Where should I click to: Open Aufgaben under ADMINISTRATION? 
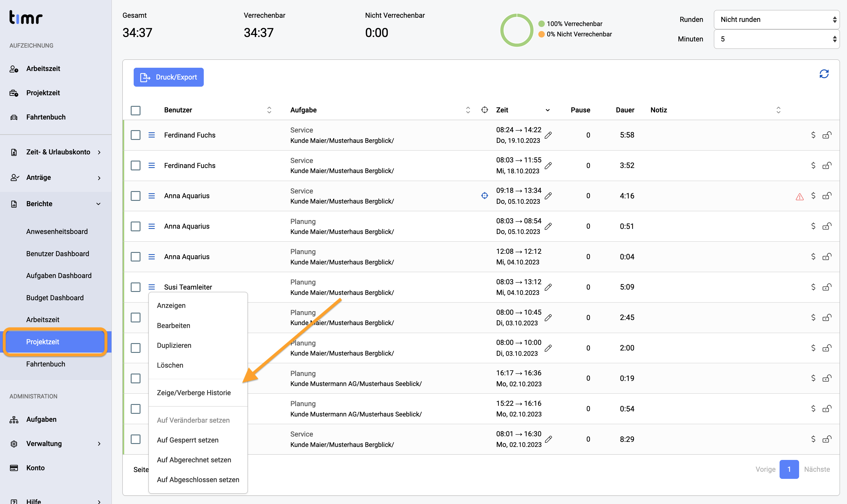pos(41,419)
